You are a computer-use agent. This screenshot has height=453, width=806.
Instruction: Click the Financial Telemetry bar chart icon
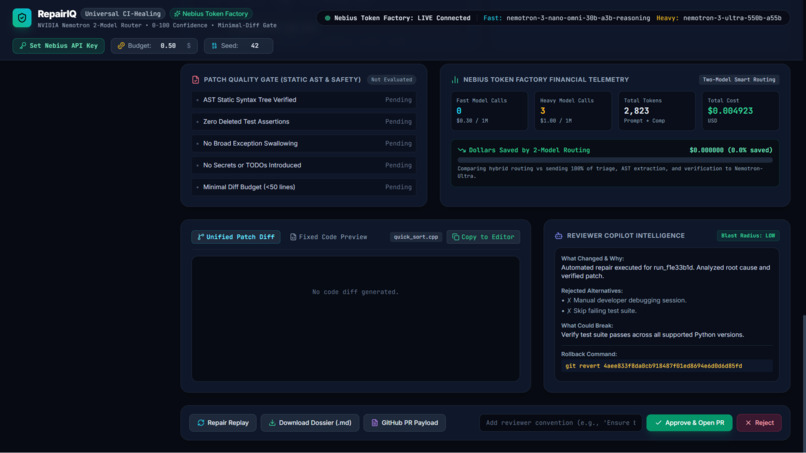click(455, 80)
